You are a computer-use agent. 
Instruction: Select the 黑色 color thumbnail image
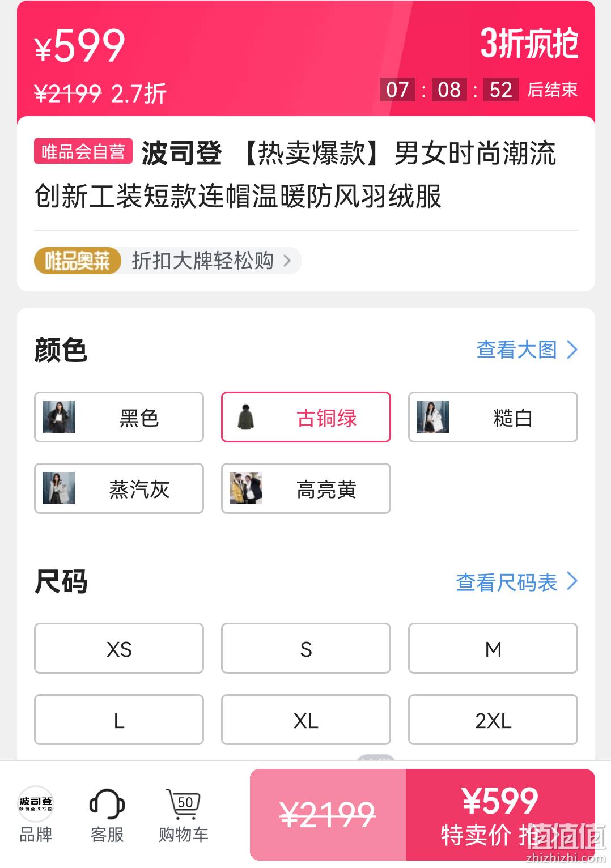point(59,416)
